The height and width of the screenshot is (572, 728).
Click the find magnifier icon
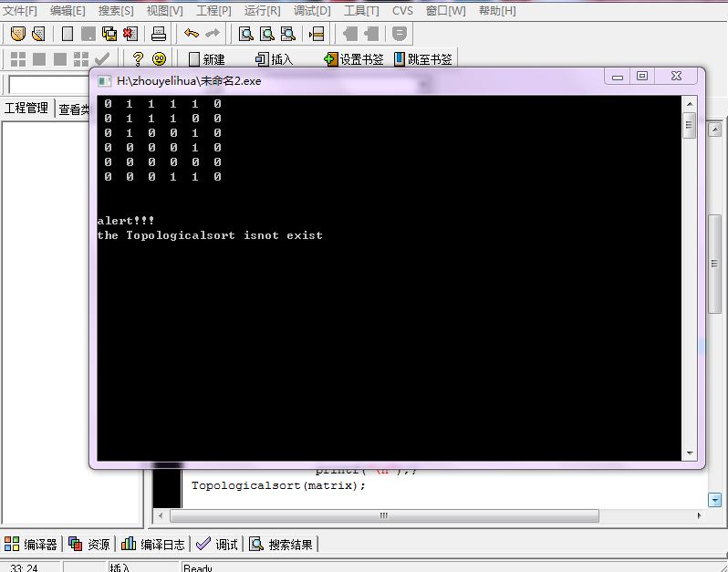245,34
